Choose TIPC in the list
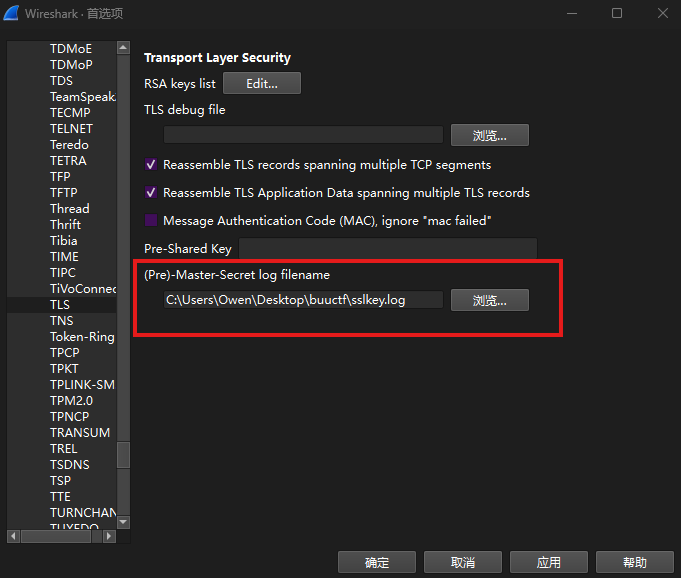The height and width of the screenshot is (578, 681). 62,273
